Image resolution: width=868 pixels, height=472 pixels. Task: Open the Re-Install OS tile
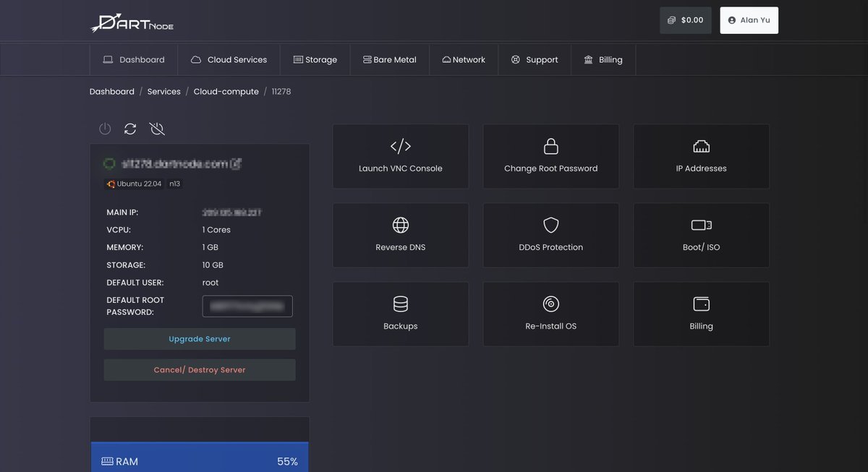pos(550,314)
